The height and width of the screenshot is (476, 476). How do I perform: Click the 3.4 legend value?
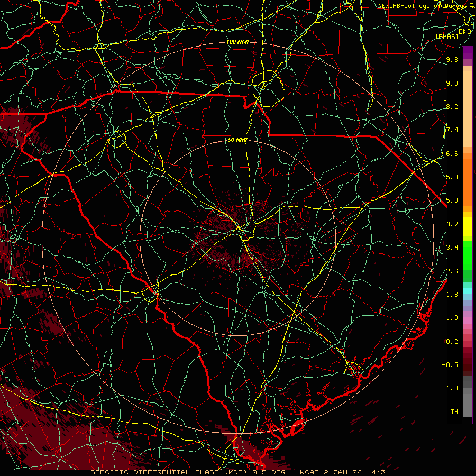tap(452, 247)
